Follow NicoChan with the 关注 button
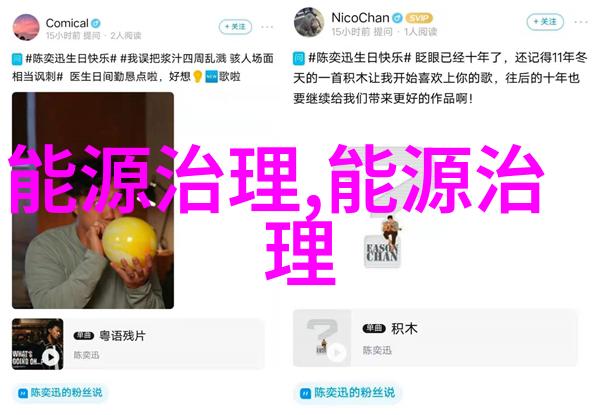The image size is (600, 415). coord(545,22)
